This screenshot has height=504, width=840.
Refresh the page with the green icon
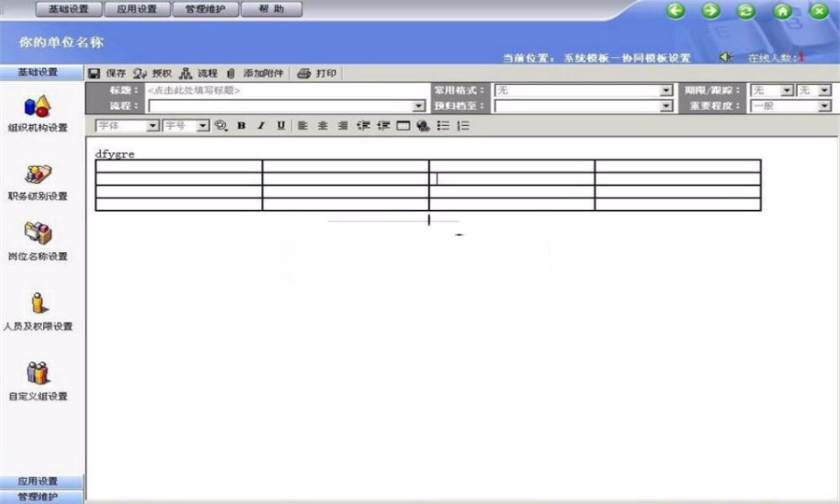(746, 10)
